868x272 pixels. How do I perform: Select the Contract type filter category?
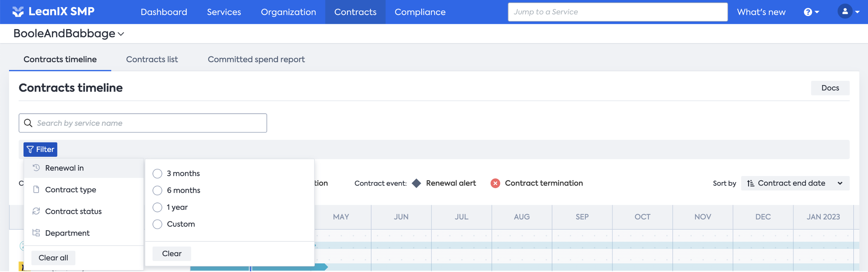tap(70, 190)
